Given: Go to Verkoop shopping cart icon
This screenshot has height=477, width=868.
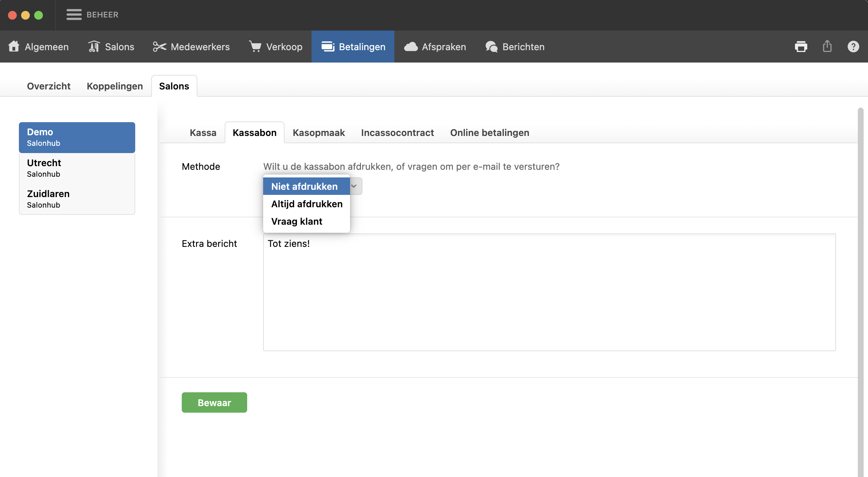Looking at the screenshot, I should (255, 47).
